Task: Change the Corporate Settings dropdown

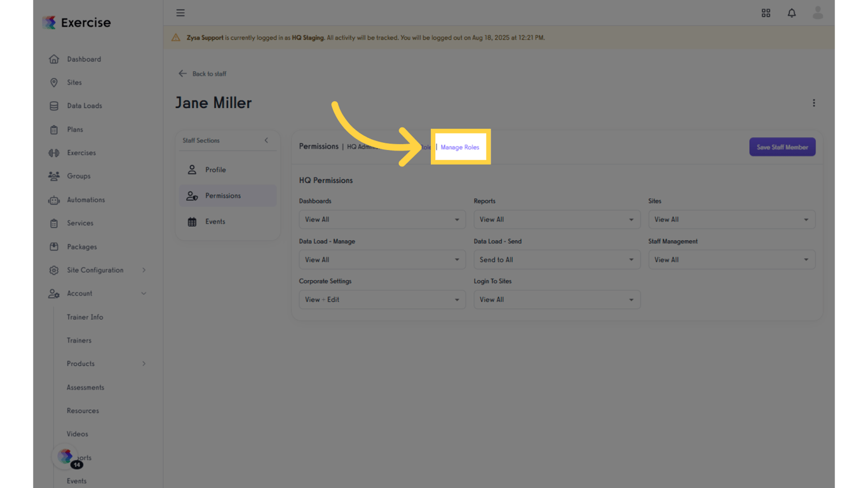Action: pyautogui.click(x=381, y=299)
